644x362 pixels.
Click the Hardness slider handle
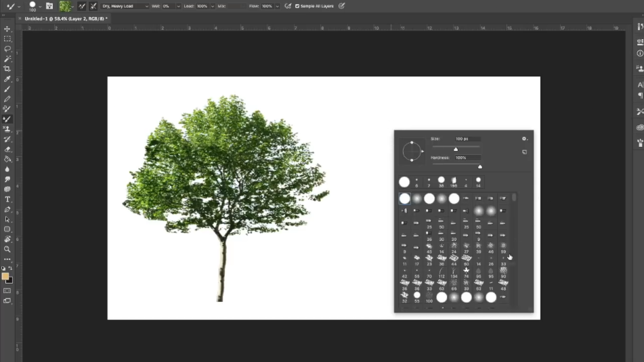click(480, 166)
